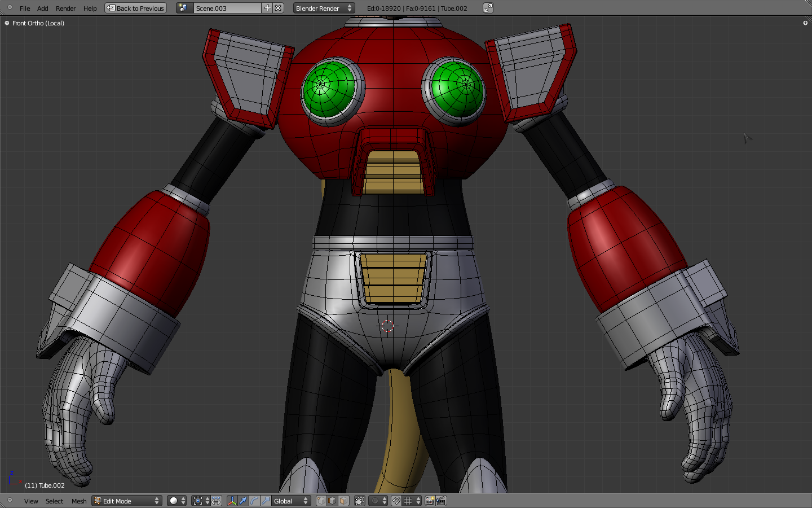Render an OpenGL image with the camera icon

point(430,501)
